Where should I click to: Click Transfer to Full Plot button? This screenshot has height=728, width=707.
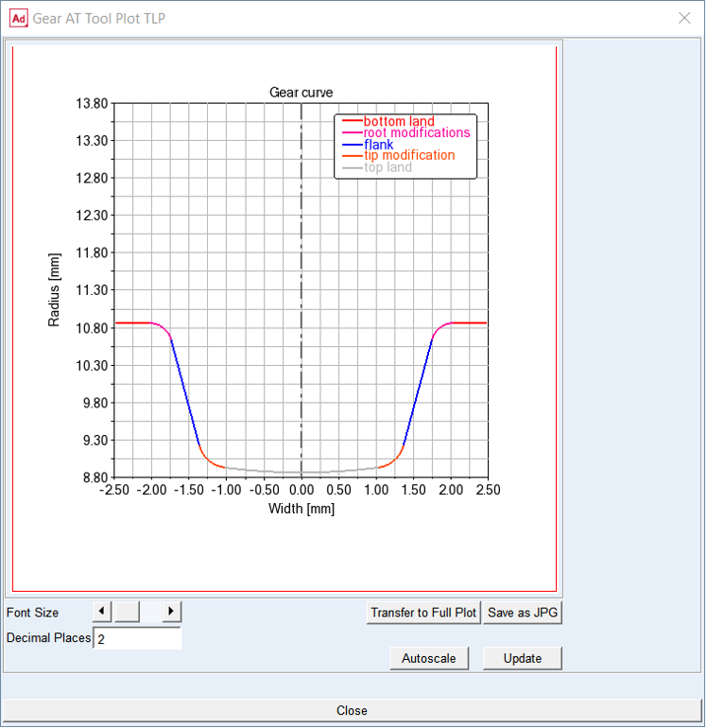coord(423,613)
